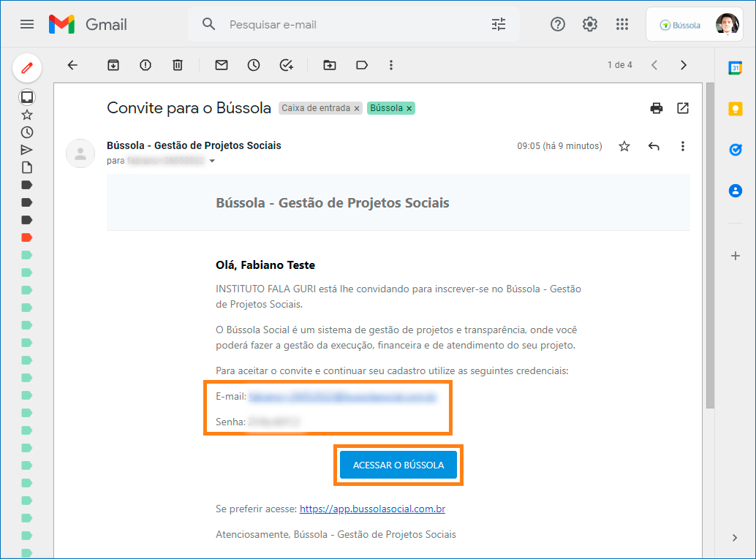Add the email to Tasks

(x=287, y=65)
